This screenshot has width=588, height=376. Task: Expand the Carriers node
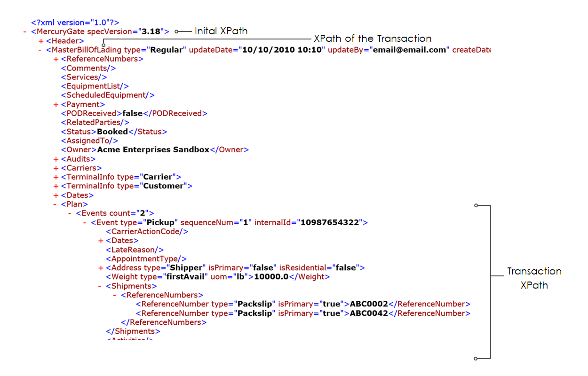click(56, 168)
